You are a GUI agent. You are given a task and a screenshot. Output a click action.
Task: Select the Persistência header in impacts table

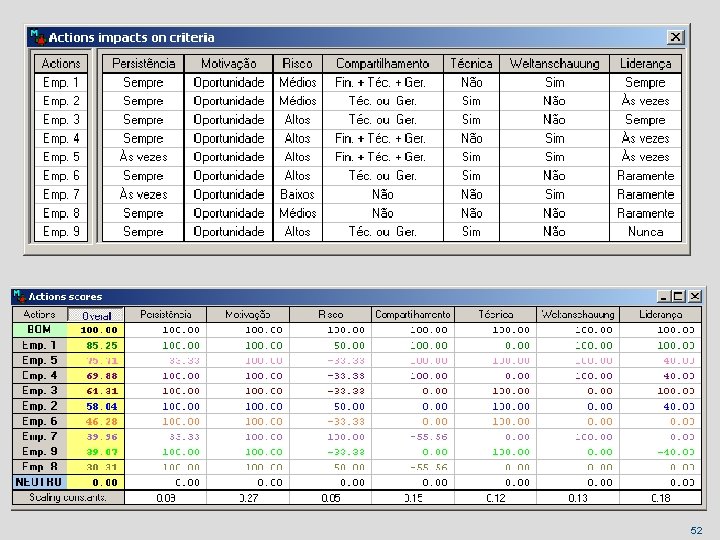(x=143, y=63)
